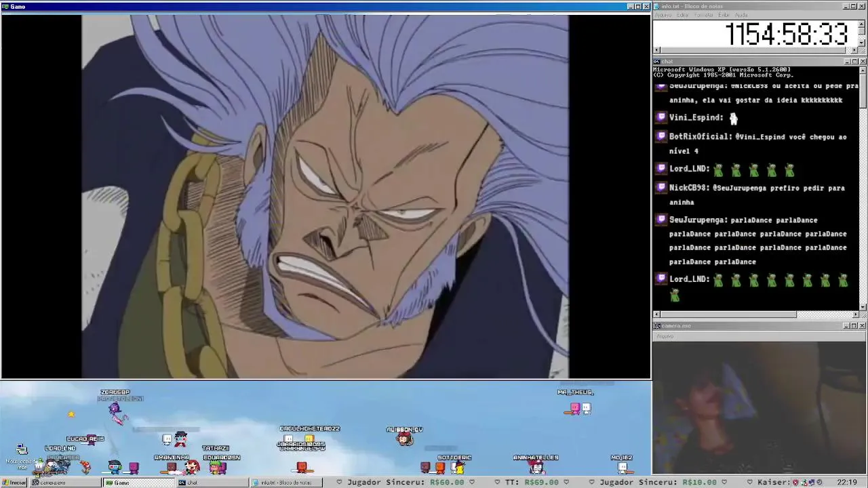
Task: Click the chat horizontal scrollbar thumb
Action: [x=728, y=314]
